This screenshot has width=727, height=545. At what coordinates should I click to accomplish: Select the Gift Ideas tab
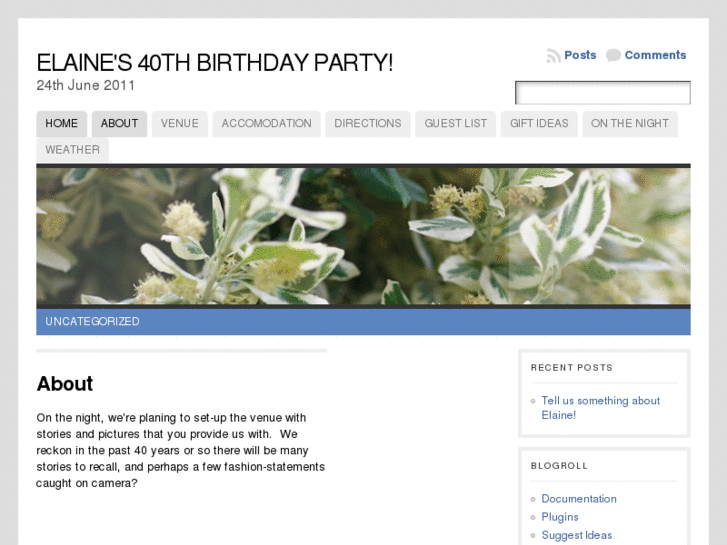pos(539,124)
